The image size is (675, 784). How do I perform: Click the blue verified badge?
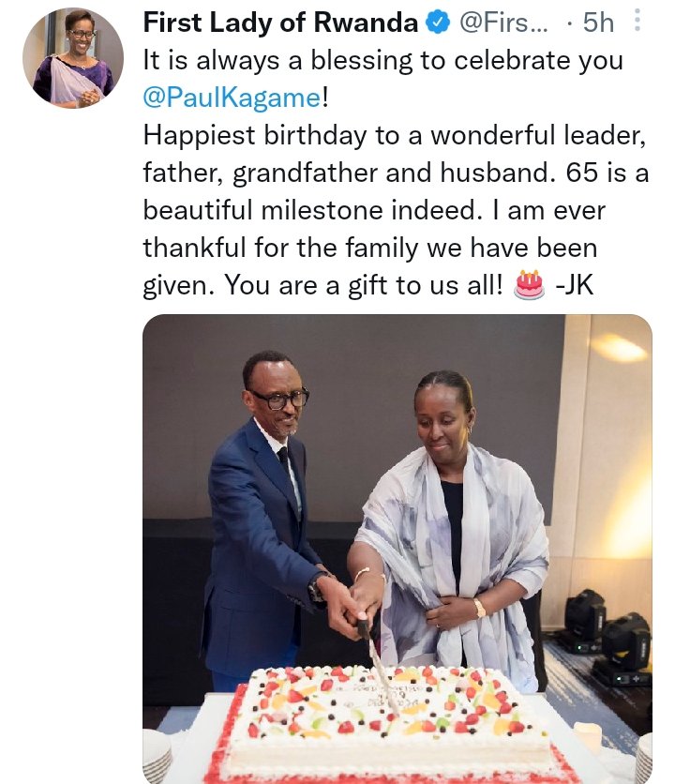(438, 23)
